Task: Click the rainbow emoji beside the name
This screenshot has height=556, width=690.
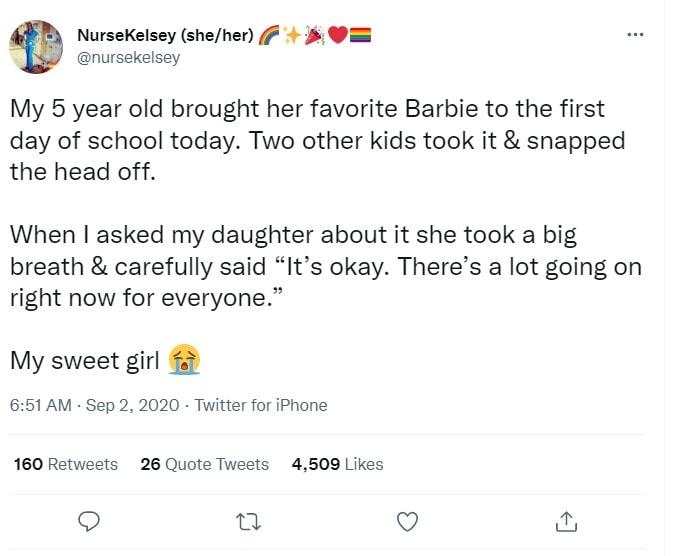Action: point(269,36)
